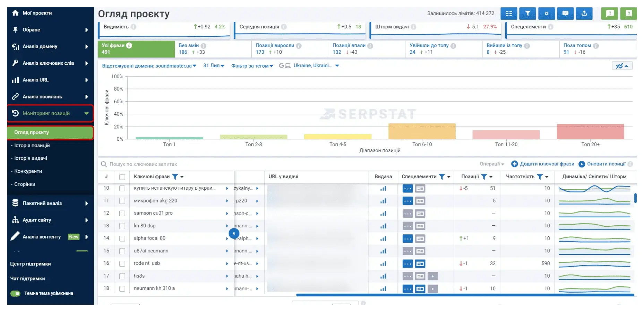The height and width of the screenshot is (312, 644).
Task: Click the search magnifier icon in keyword search
Action: point(104,164)
